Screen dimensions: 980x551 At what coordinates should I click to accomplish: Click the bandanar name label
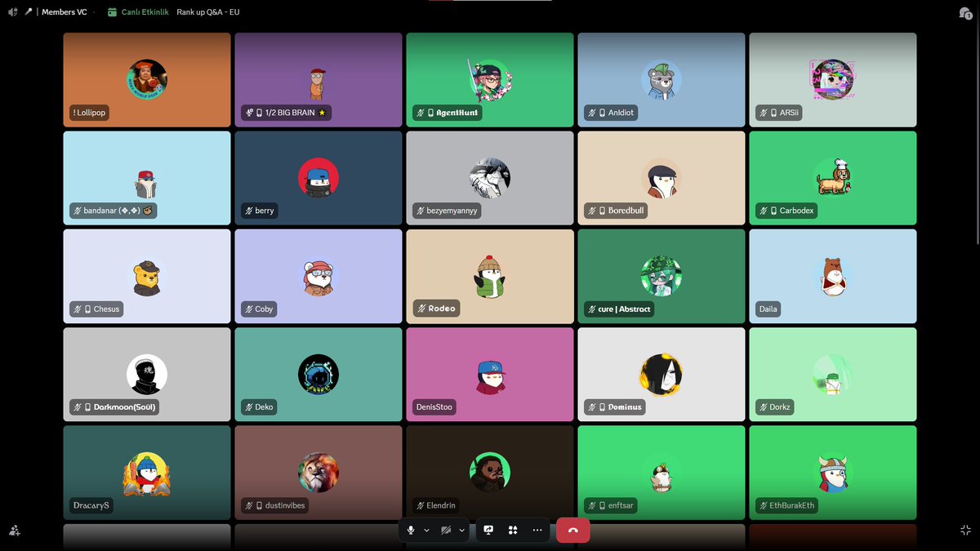point(114,211)
